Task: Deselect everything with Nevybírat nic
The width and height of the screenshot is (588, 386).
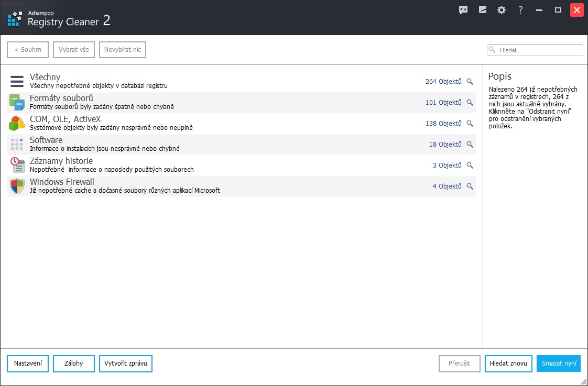Action: (x=123, y=50)
